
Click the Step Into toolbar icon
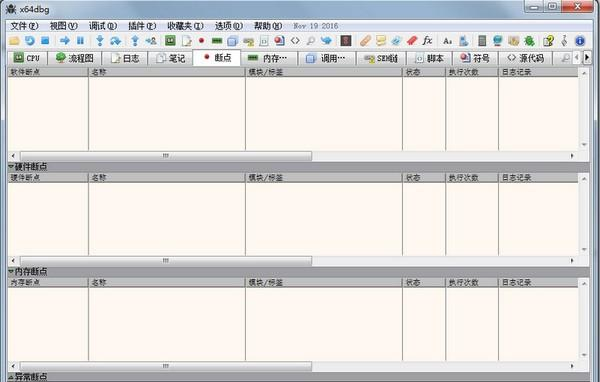click(100, 41)
